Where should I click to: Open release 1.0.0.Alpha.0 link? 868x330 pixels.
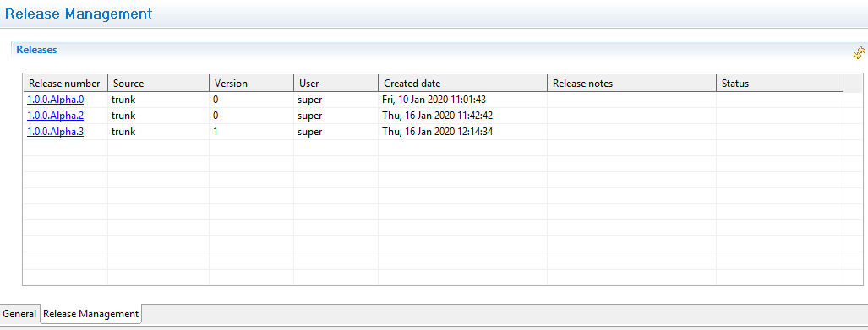55,100
